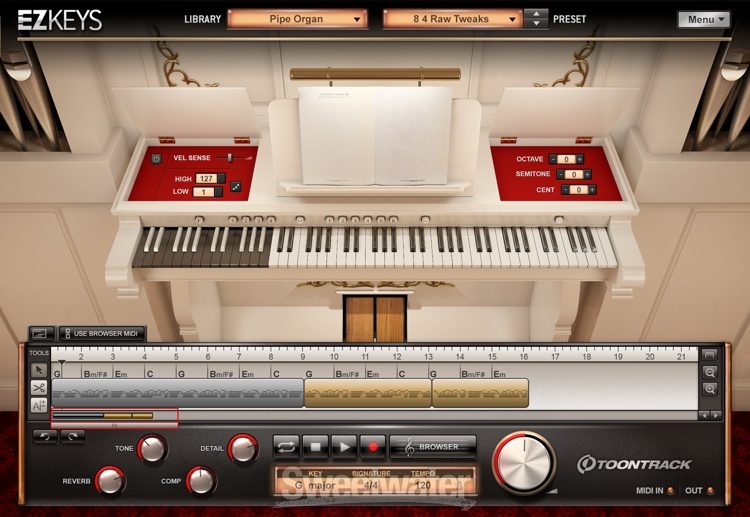Open the Low velocity value spinner
750x517 pixels.
218,192
